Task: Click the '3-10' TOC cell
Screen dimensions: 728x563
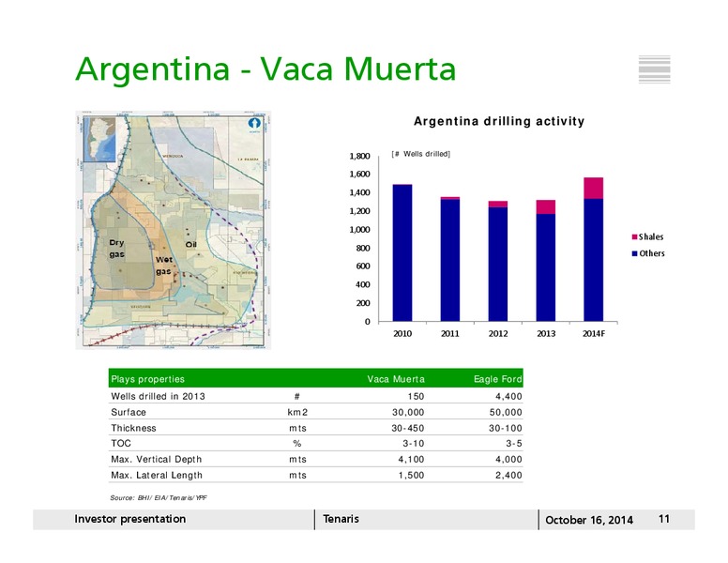Action: pyautogui.click(x=413, y=444)
